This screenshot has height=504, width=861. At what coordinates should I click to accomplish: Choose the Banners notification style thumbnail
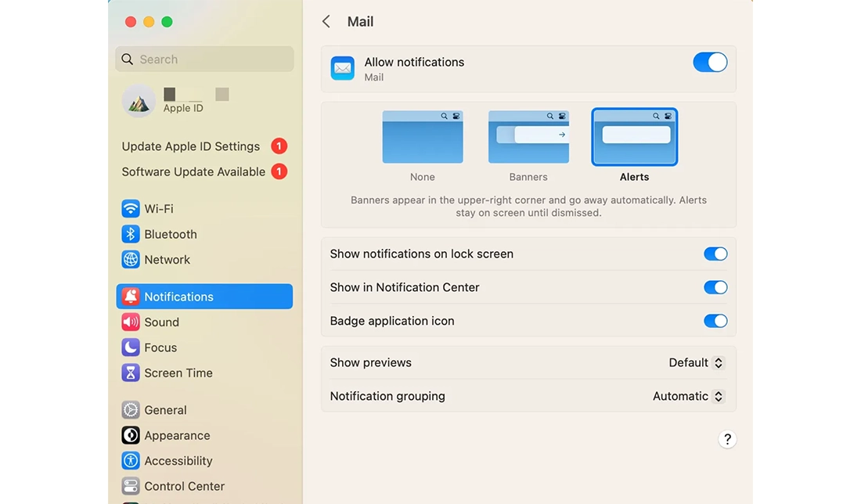[528, 137]
